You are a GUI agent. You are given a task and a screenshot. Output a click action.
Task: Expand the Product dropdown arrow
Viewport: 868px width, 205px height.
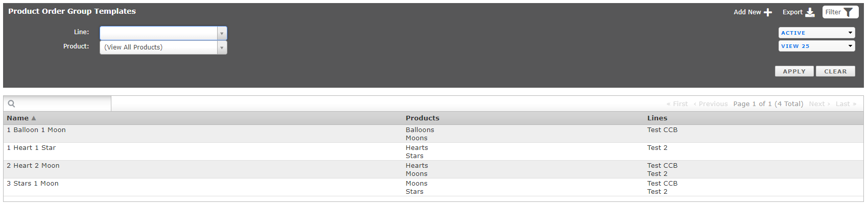coord(222,47)
